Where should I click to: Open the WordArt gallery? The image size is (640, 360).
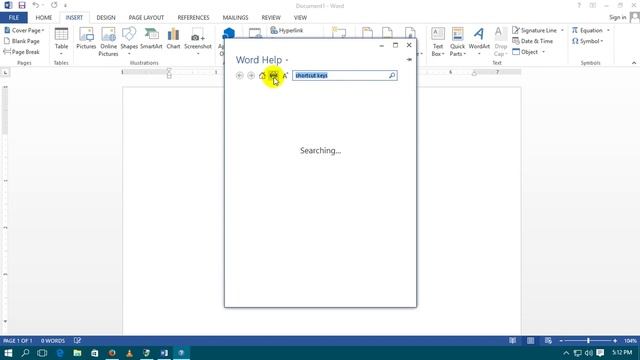(479, 41)
